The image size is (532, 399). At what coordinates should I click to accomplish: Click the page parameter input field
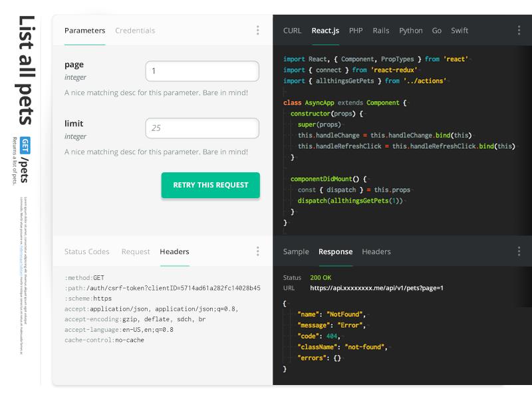[202, 71]
